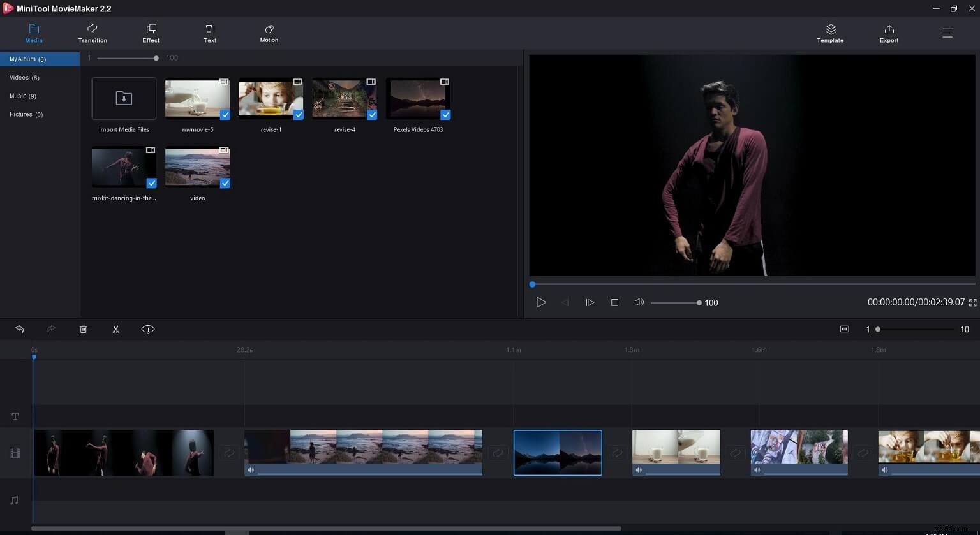
Task: Uncheck the revise-1 clip selection
Action: [x=298, y=115]
